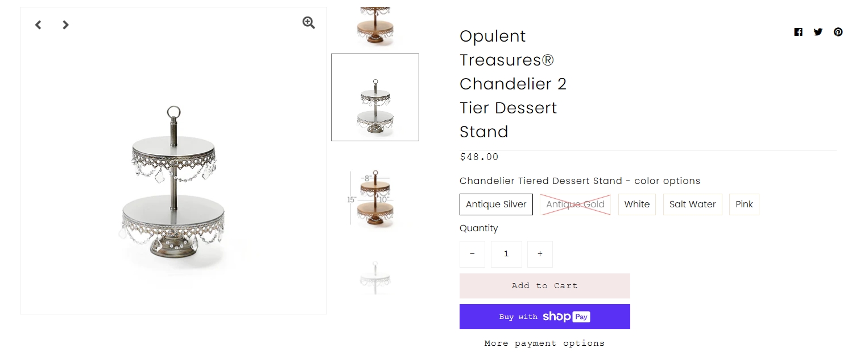The image size is (868, 352).
Task: Select Antique Silver color option
Action: pyautogui.click(x=496, y=204)
